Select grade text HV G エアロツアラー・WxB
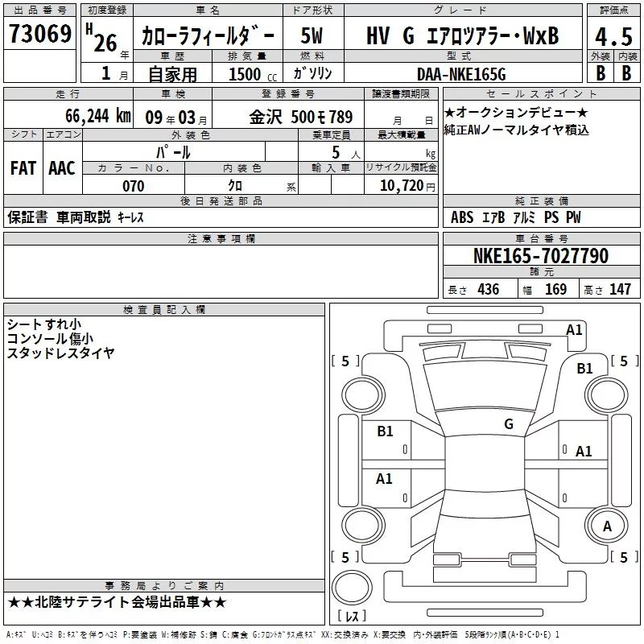The height and width of the screenshot is (644, 644). click(462, 35)
